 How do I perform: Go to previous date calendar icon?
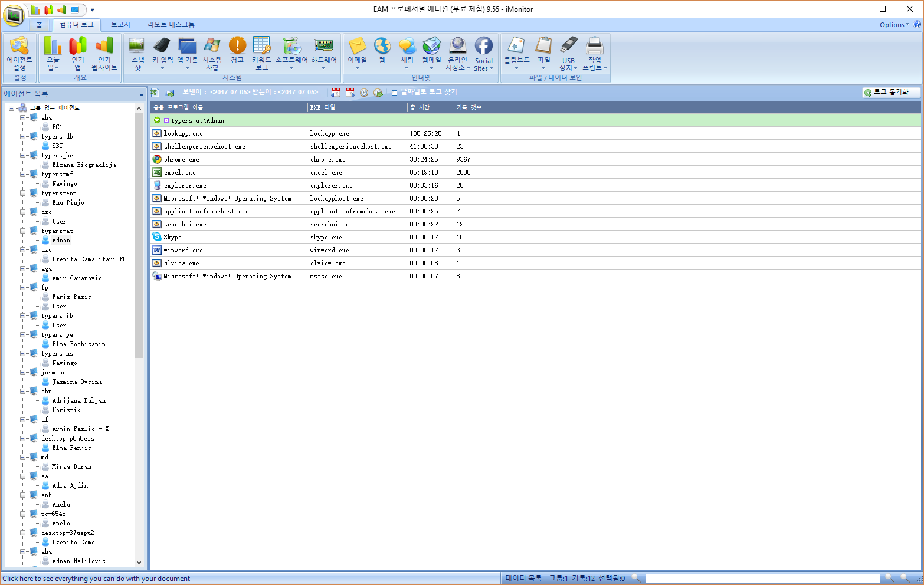click(336, 93)
